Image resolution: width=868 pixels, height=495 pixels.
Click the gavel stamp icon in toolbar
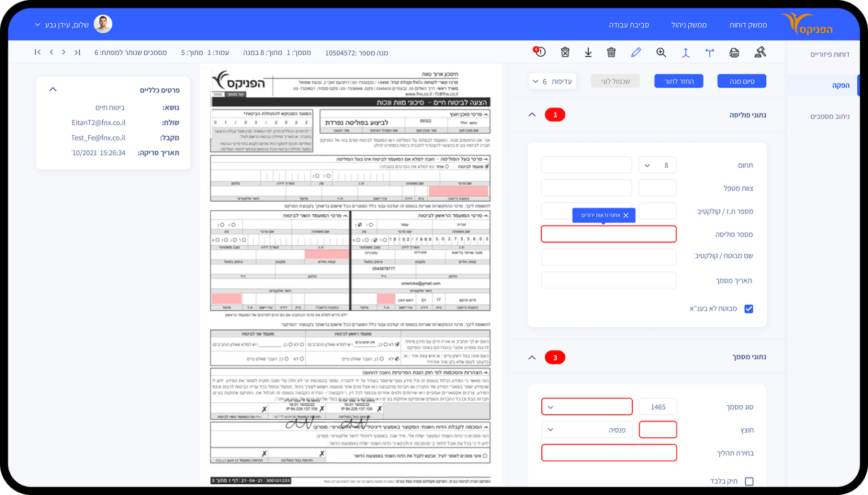(x=760, y=53)
